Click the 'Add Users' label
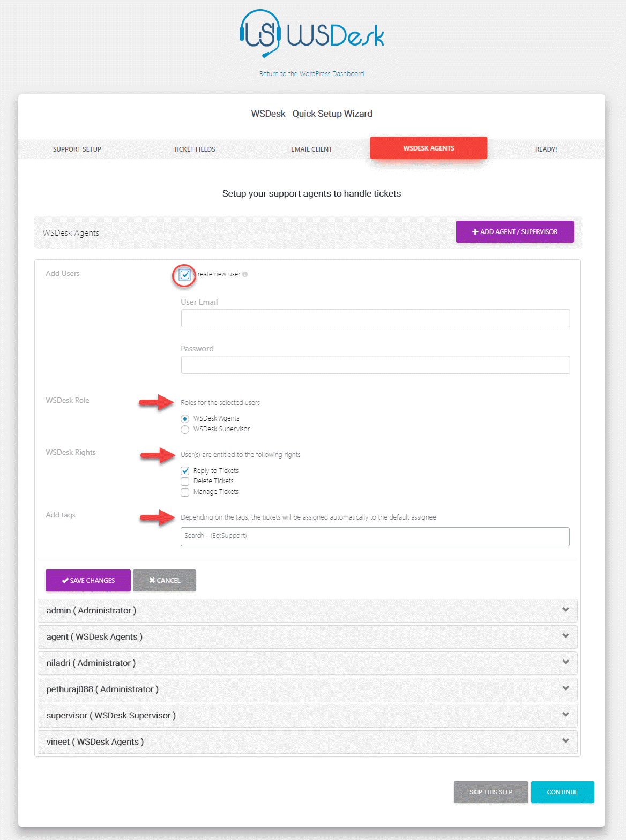Image resolution: width=626 pixels, height=840 pixels. tap(63, 273)
